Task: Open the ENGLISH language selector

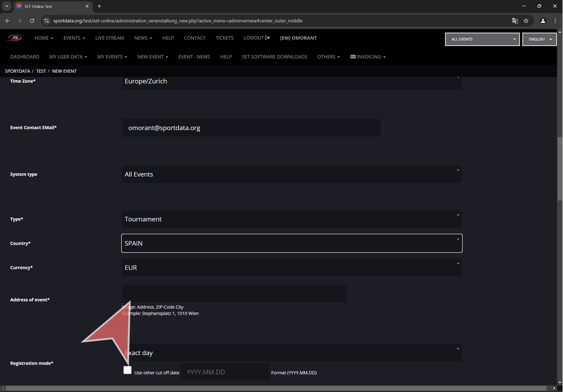Action: 539,39
